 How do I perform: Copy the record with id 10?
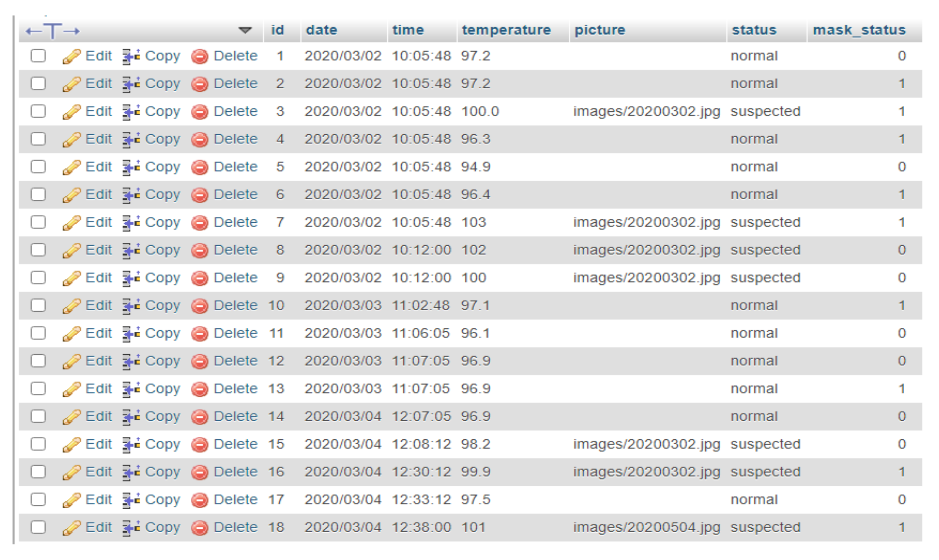pyautogui.click(x=163, y=305)
